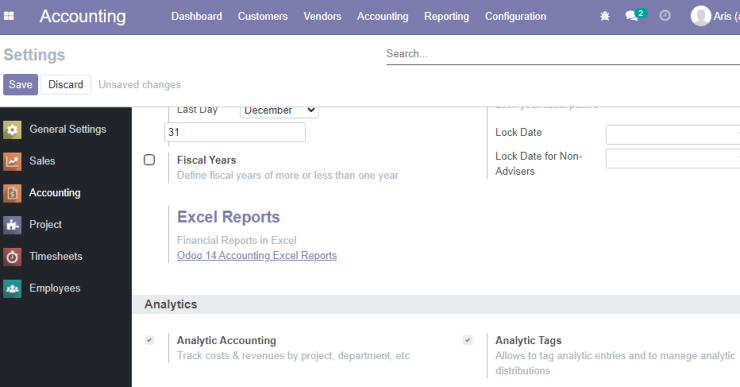Open Lock Date for Non-Advisers field
This screenshot has width=740, height=387.
673,159
